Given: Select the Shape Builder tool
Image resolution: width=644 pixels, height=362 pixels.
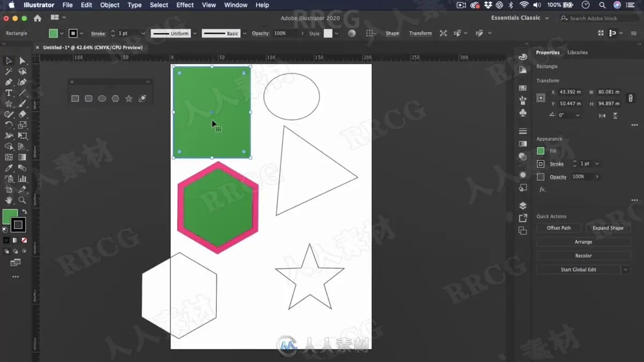Looking at the screenshot, I should click(x=9, y=146).
